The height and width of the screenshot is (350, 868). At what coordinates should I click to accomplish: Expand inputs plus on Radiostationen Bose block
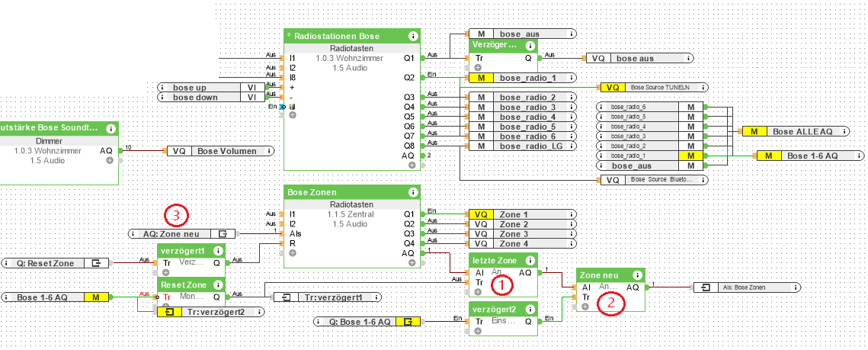[293, 115]
